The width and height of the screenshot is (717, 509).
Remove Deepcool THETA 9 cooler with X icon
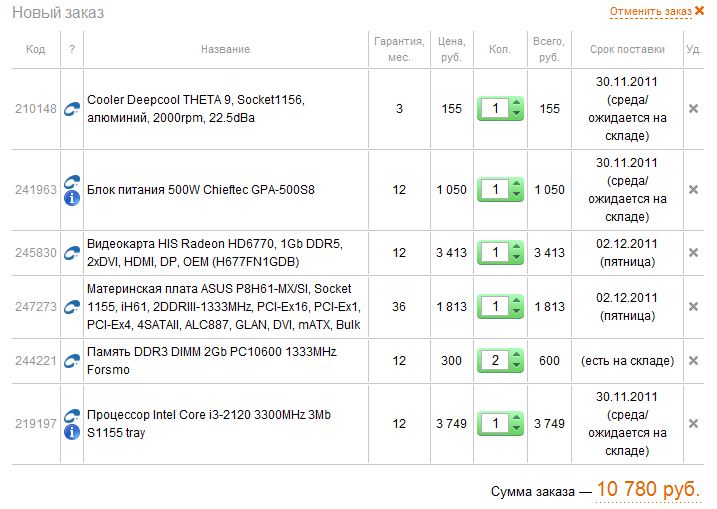(694, 109)
